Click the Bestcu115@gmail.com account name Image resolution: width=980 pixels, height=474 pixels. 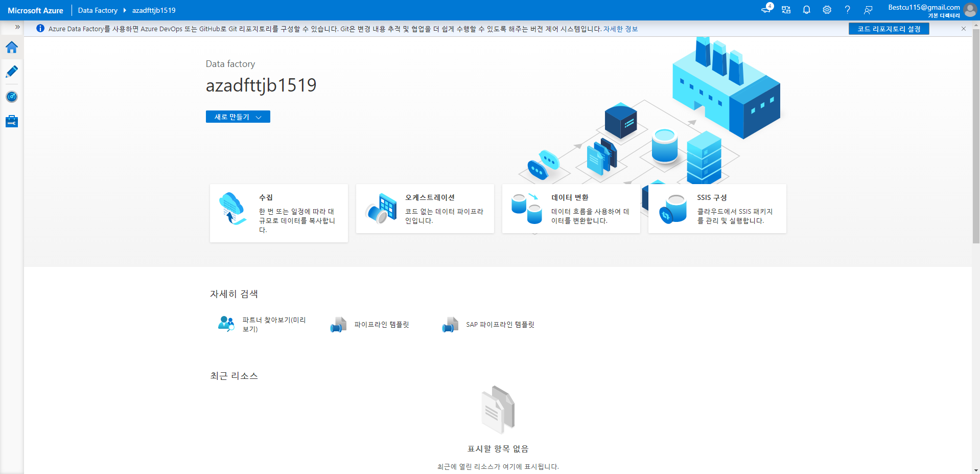tap(924, 7)
